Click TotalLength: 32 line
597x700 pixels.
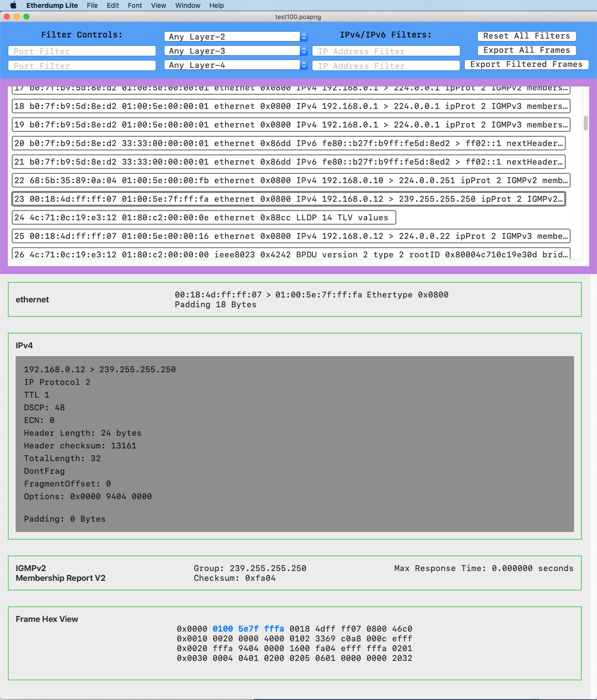(62, 458)
